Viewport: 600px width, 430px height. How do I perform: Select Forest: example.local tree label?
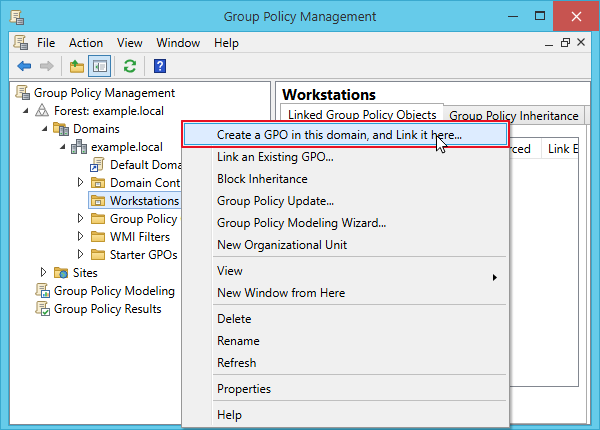click(x=109, y=111)
